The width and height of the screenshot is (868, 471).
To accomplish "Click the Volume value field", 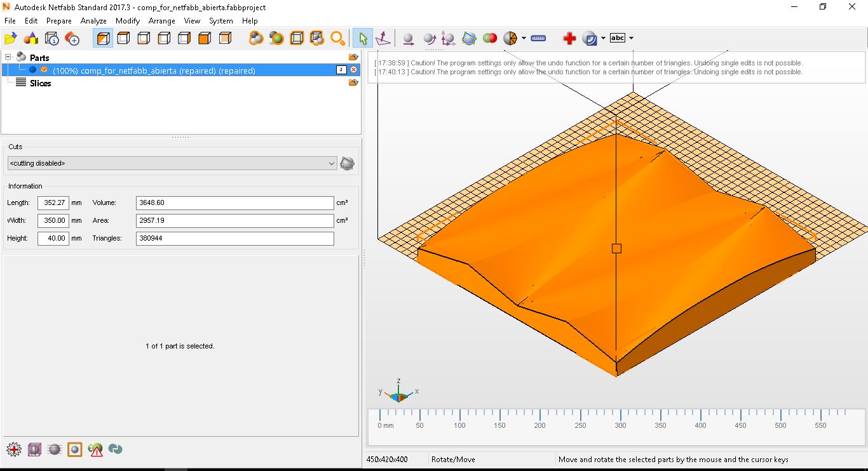I will [x=235, y=203].
